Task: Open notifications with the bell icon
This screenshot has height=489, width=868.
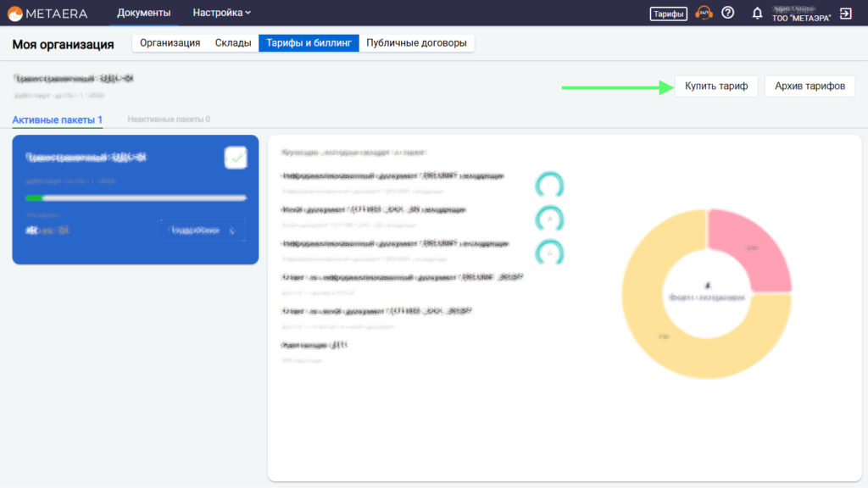Action: coord(757,14)
